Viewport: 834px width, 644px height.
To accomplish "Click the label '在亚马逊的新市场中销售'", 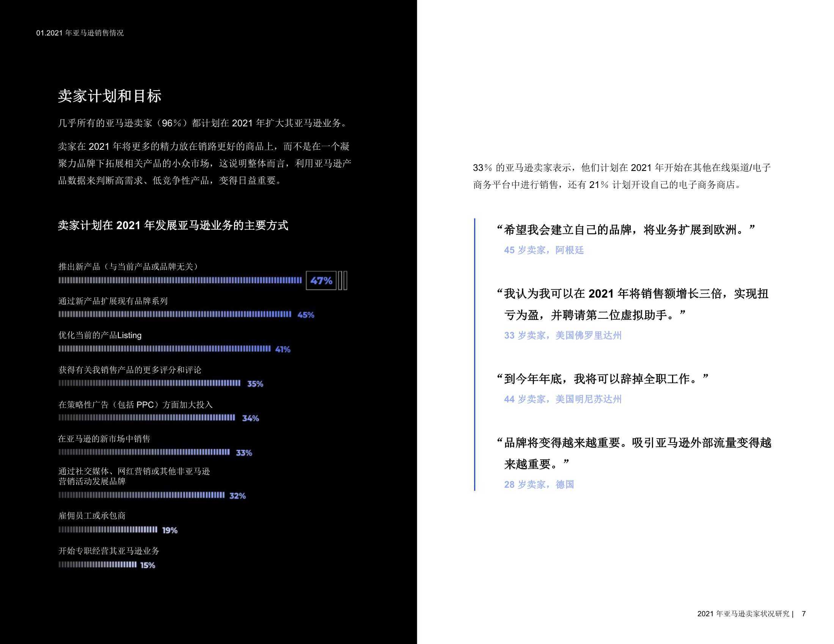I will point(104,439).
